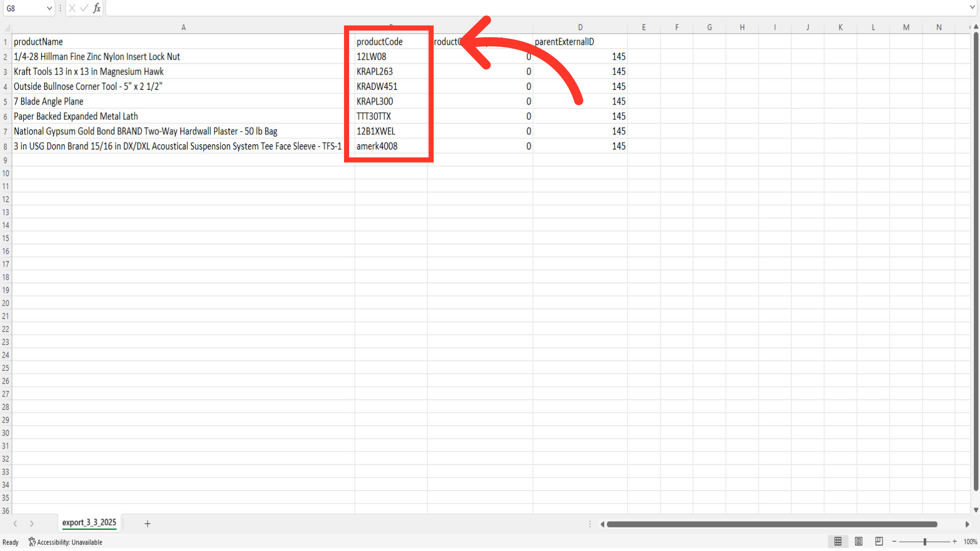Add a new sheet with plus icon
Screen dimensions: 980x551
[148, 523]
